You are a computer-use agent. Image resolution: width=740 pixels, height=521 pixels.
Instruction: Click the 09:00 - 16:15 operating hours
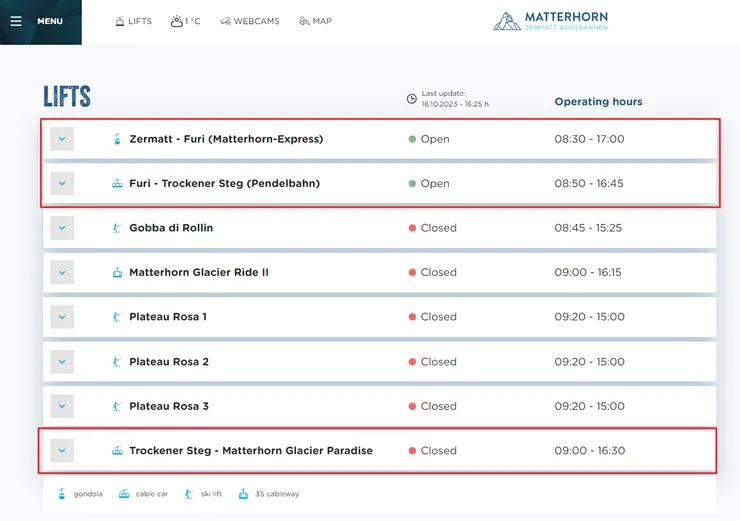[588, 272]
